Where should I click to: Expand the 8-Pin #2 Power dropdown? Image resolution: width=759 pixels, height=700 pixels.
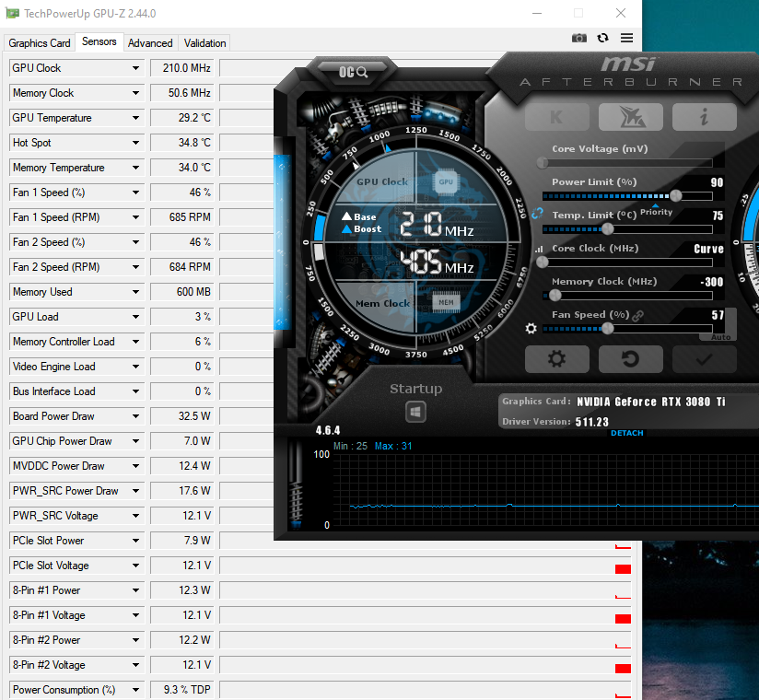pyautogui.click(x=135, y=640)
